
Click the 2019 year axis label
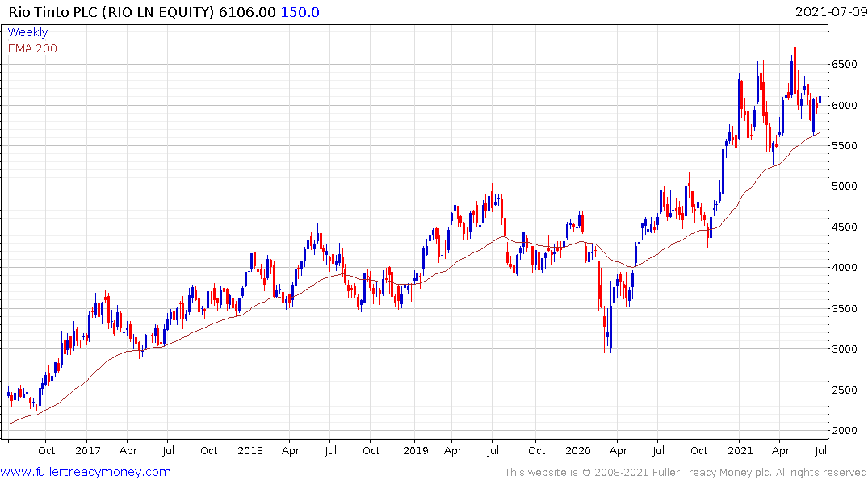tap(416, 451)
